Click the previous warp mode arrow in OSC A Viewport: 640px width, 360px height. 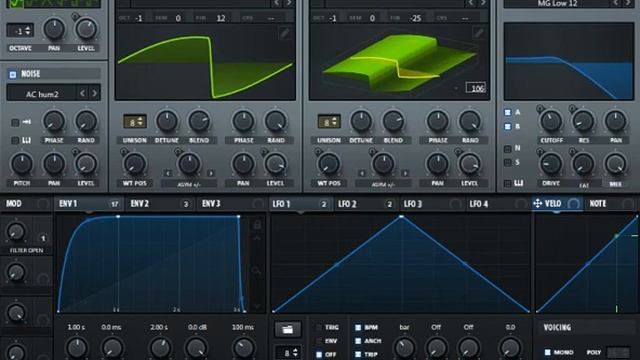168,173
